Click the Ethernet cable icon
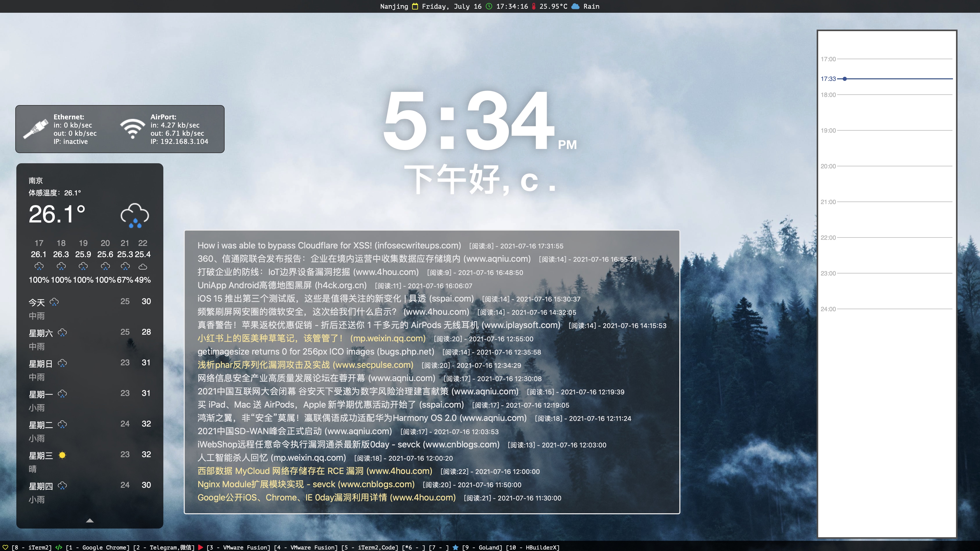 pyautogui.click(x=35, y=129)
